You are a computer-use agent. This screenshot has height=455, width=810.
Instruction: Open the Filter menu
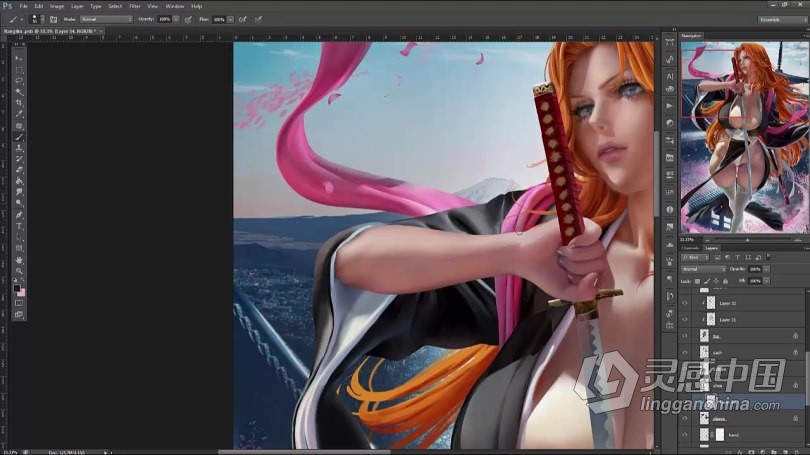pyautogui.click(x=135, y=6)
